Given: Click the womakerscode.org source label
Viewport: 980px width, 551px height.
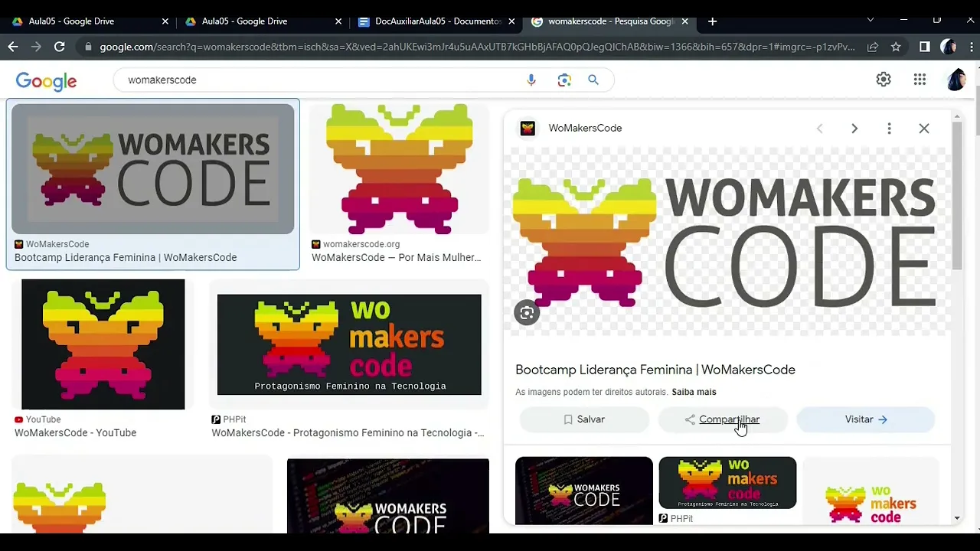Looking at the screenshot, I should point(361,244).
